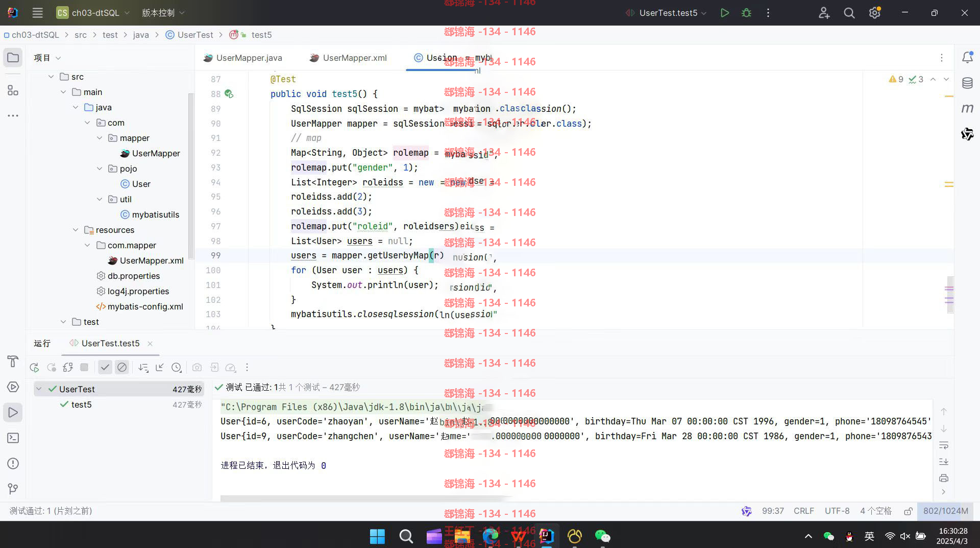Open the Git tool window
980x548 pixels.
(x=13, y=489)
